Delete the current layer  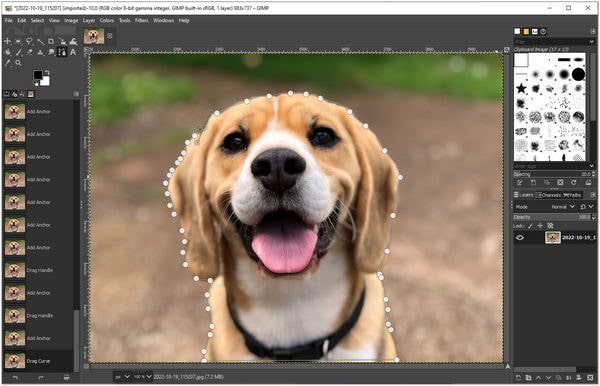[589, 378]
